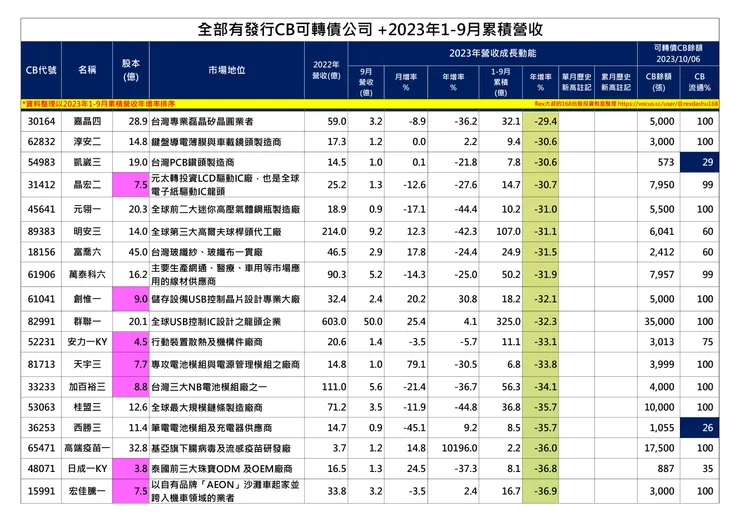The height and width of the screenshot is (523, 740).
Task: Click company name 高端疫苗一
Action: 87,448
